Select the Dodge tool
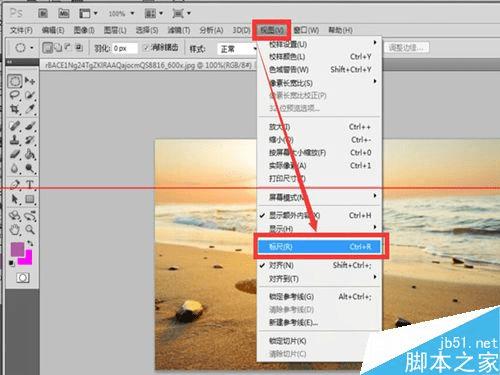The image size is (500, 375). coord(30,168)
